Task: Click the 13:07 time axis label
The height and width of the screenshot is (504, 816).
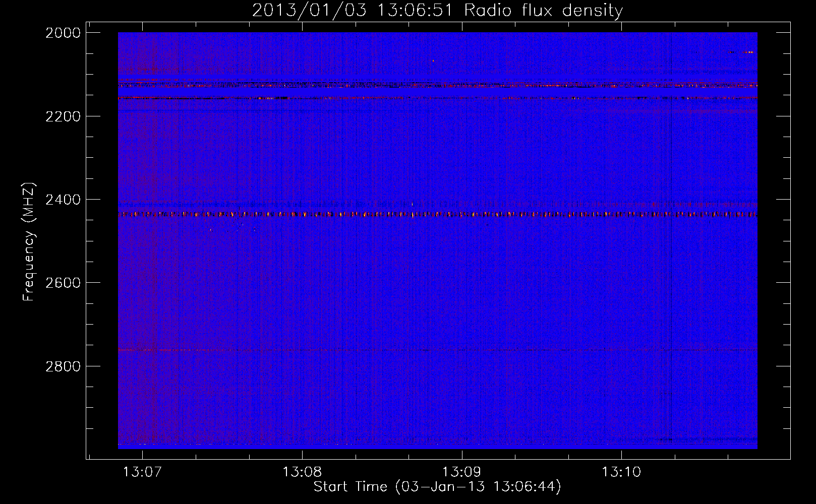Action: (142, 472)
